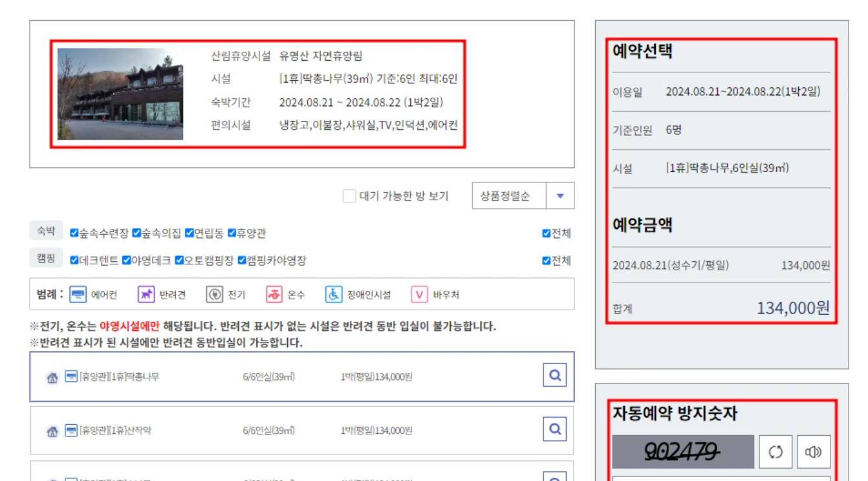Click the sort dropdown arrow button
Image resolution: width=868 pixels, height=481 pixels.
coord(560,196)
